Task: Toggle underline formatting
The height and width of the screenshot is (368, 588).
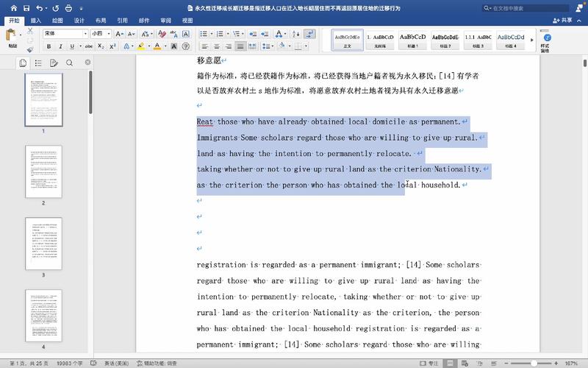Action: (x=72, y=46)
